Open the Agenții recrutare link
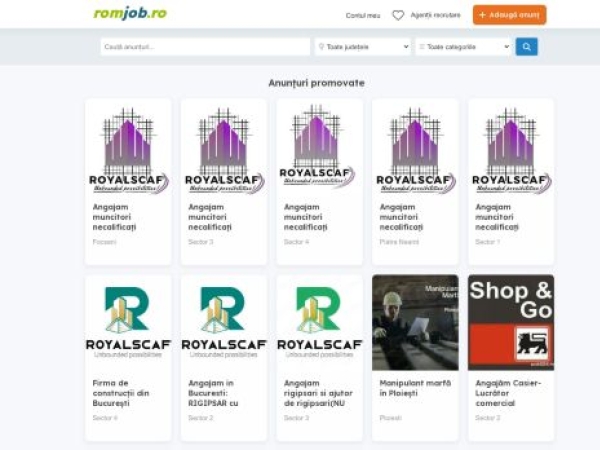 435,15
